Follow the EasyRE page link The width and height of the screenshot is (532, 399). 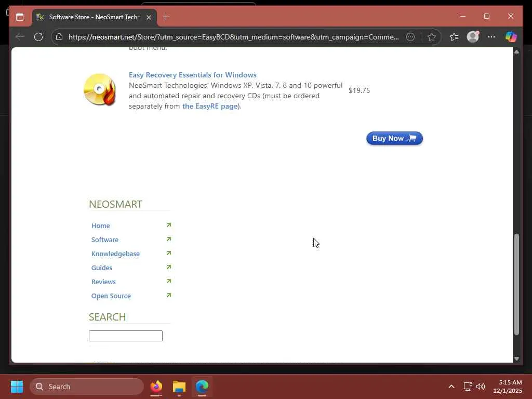pyautogui.click(x=210, y=106)
